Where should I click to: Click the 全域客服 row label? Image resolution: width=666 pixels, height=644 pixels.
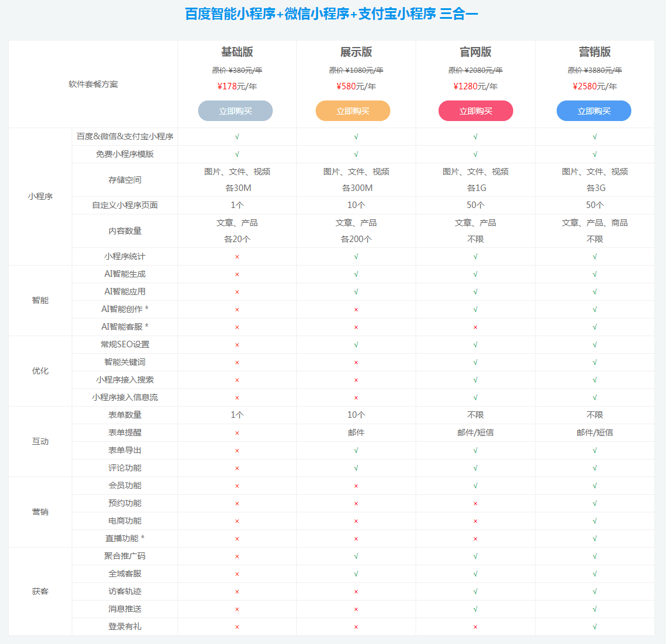(x=125, y=573)
